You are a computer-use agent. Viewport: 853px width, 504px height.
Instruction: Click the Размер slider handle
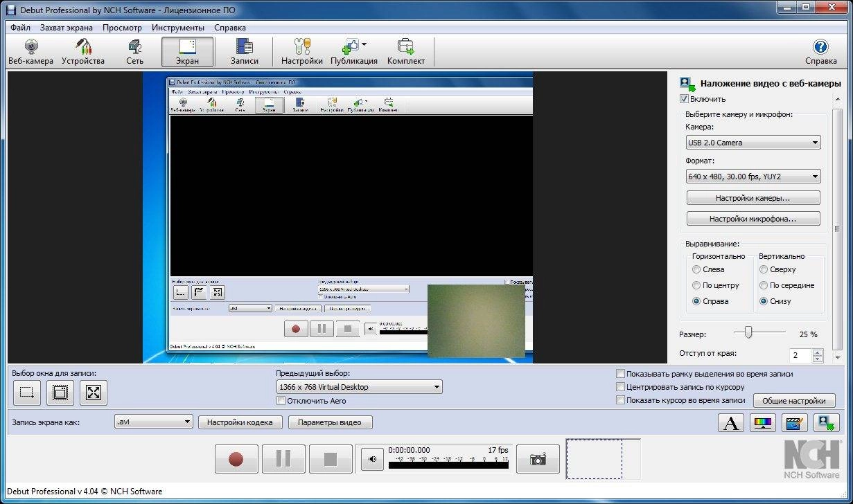[x=748, y=333]
